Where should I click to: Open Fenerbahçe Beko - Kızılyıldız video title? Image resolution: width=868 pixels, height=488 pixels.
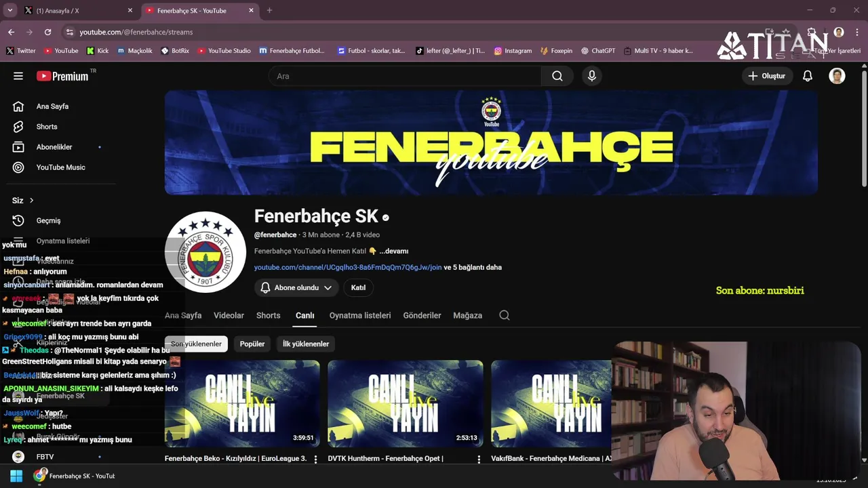(x=236, y=459)
